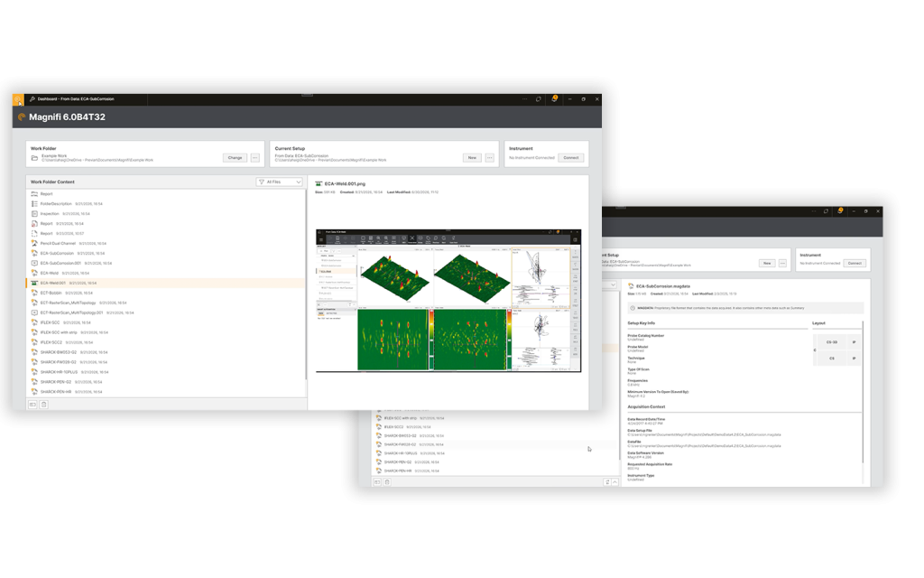Select SHARCK-BW053-G2 in the front window

click(x=166, y=352)
